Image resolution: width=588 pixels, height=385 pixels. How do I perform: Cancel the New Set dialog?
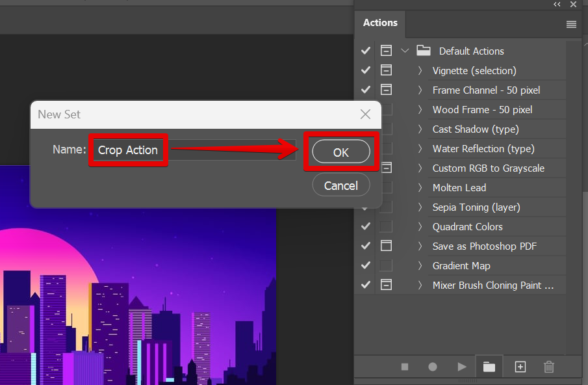(341, 185)
